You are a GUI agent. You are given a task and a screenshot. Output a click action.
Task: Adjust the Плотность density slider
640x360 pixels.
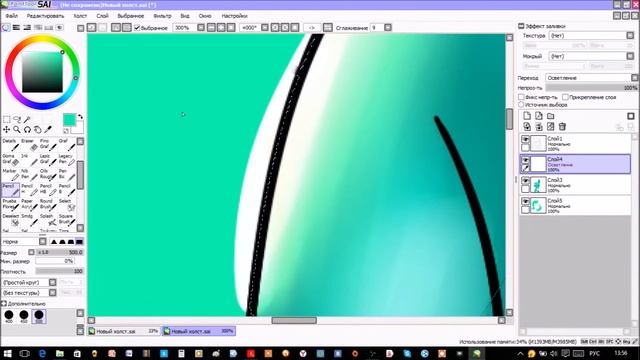tap(60, 271)
